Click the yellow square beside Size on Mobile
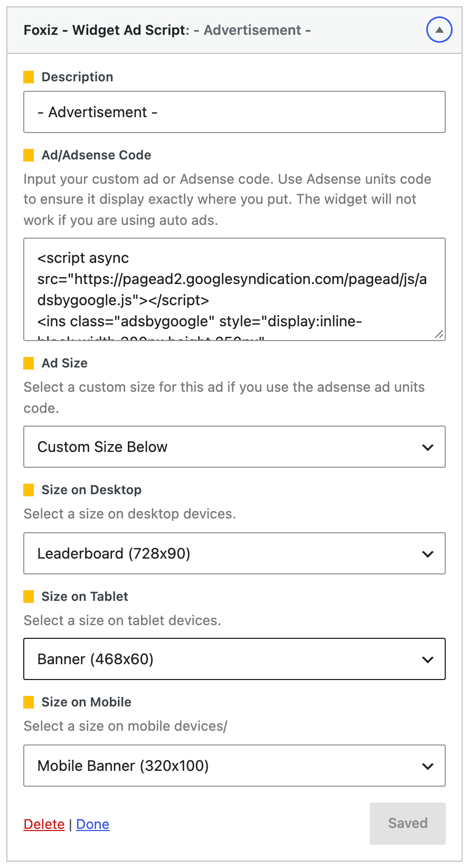 click(29, 702)
